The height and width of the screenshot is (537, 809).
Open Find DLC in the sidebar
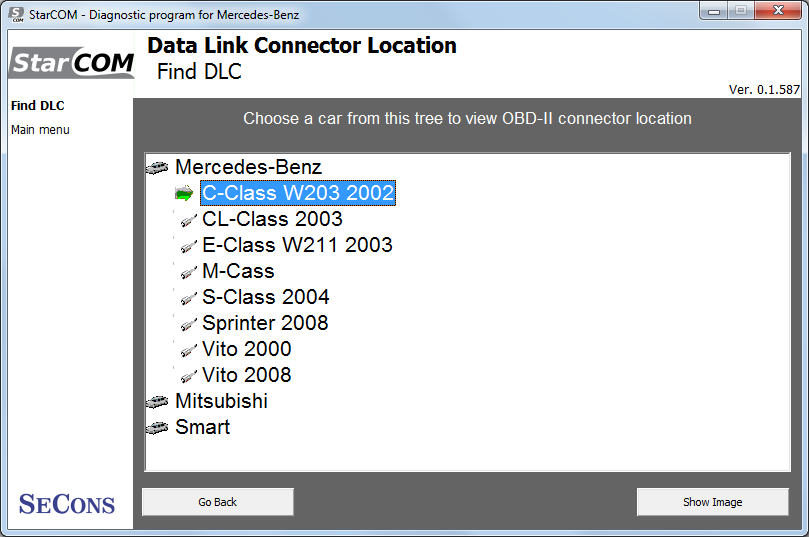tap(38, 106)
